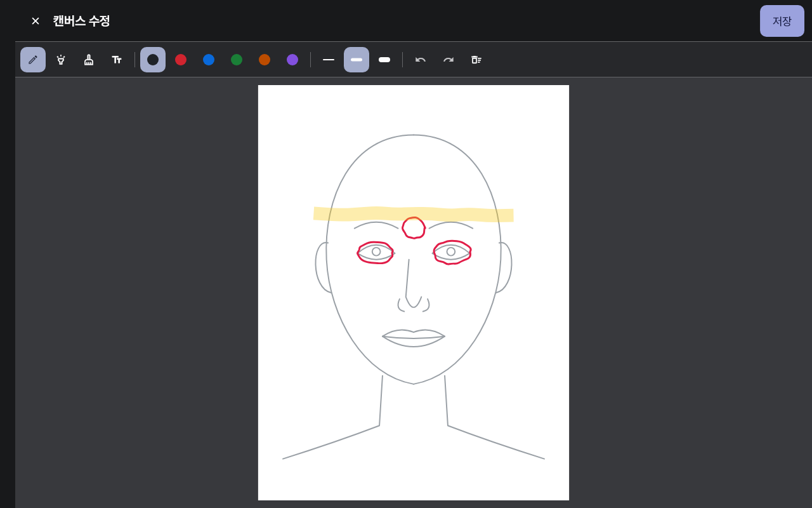Viewport: 812px width, 508px height.
Task: Choose the red pen color
Action: (x=181, y=60)
